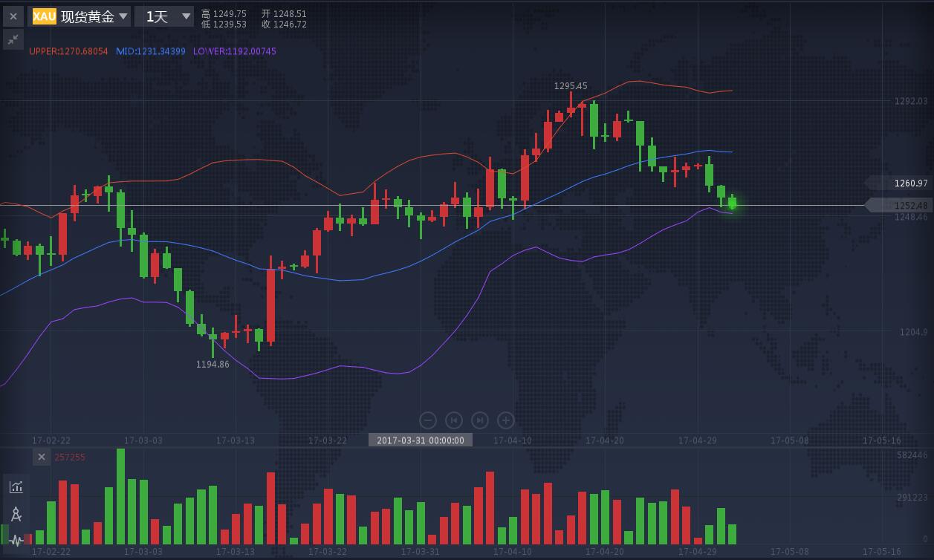The image size is (934, 560).
Task: Click the UPPER Bollinger band label
Action: click(68, 51)
